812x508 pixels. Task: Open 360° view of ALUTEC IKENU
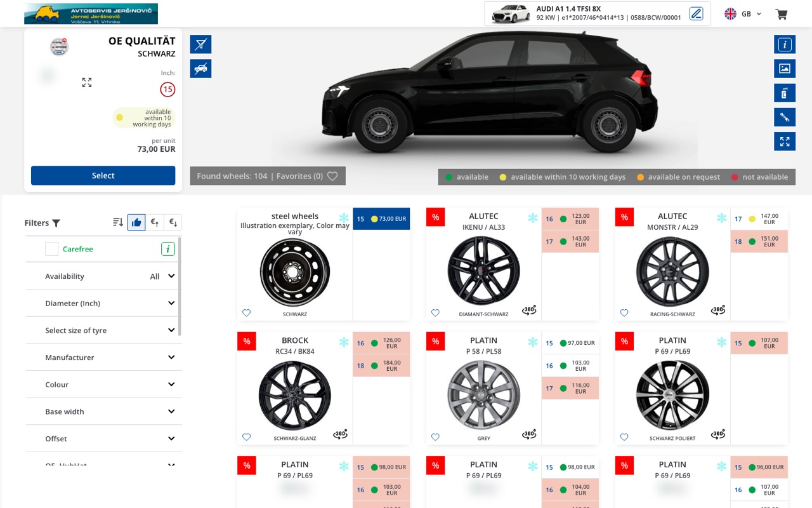coord(529,310)
